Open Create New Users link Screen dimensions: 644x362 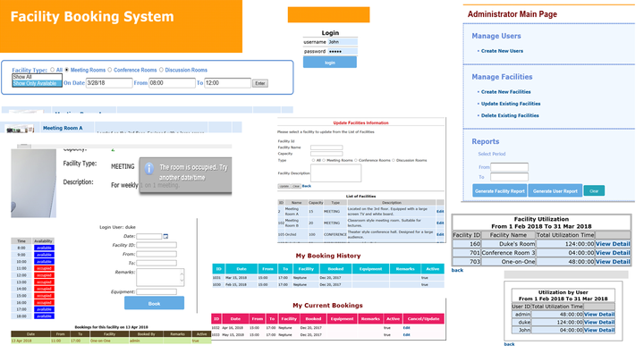click(x=502, y=51)
